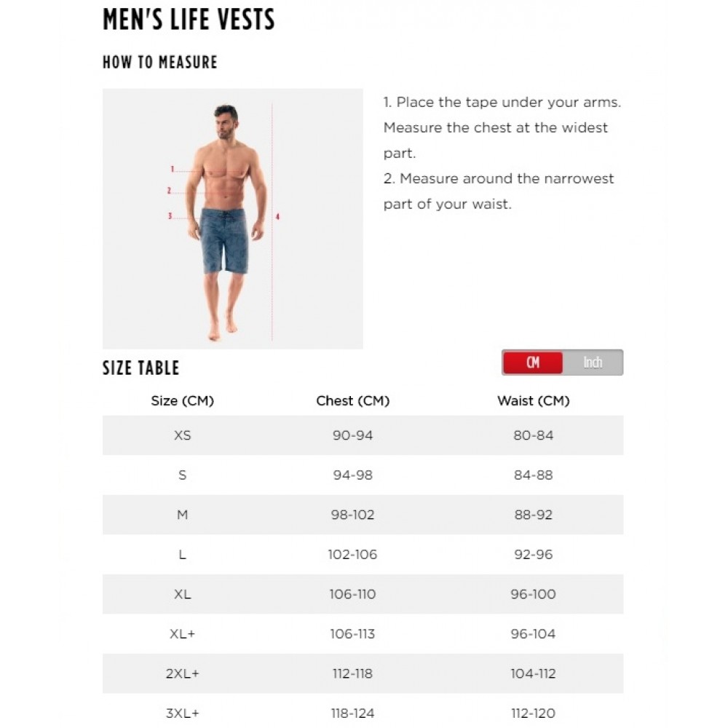Screen dimensions: 728x728
Task: Select the XS size row
Action: (x=363, y=435)
